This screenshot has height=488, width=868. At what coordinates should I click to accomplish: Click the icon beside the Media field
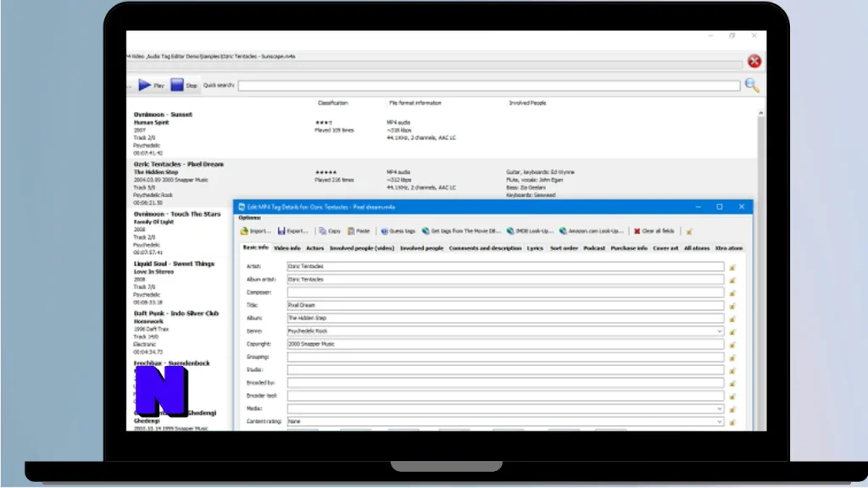[732, 409]
